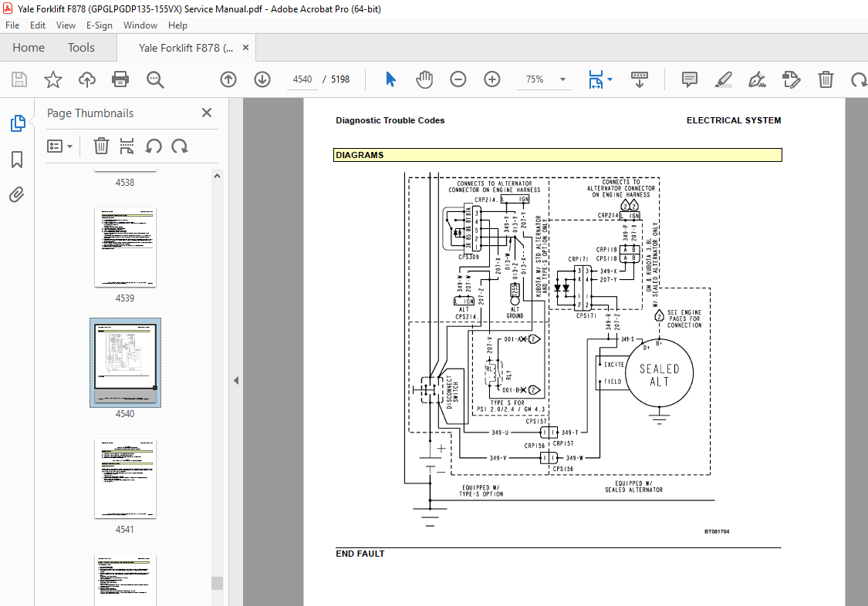This screenshot has width=868, height=606.
Task: Select page 4540 thumbnail
Action: 125,362
